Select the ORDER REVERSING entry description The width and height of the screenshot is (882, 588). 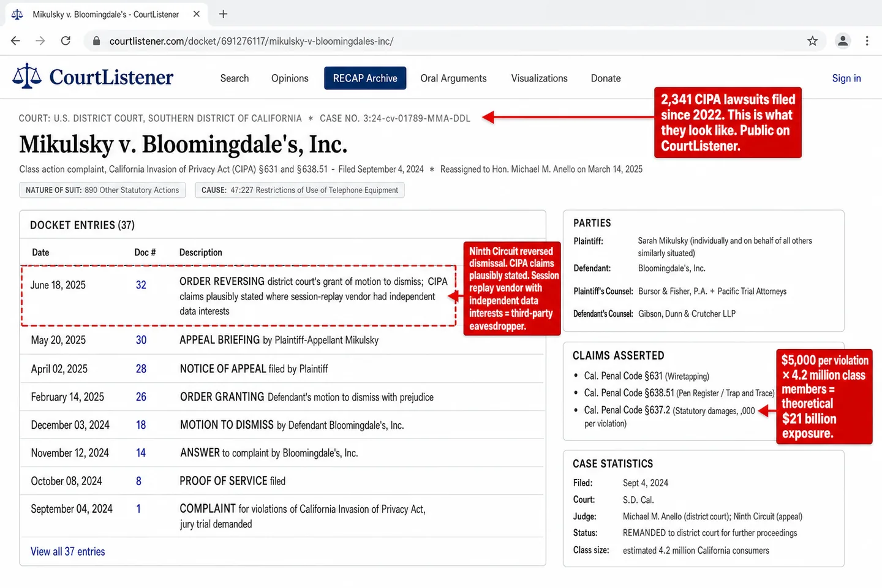click(314, 296)
